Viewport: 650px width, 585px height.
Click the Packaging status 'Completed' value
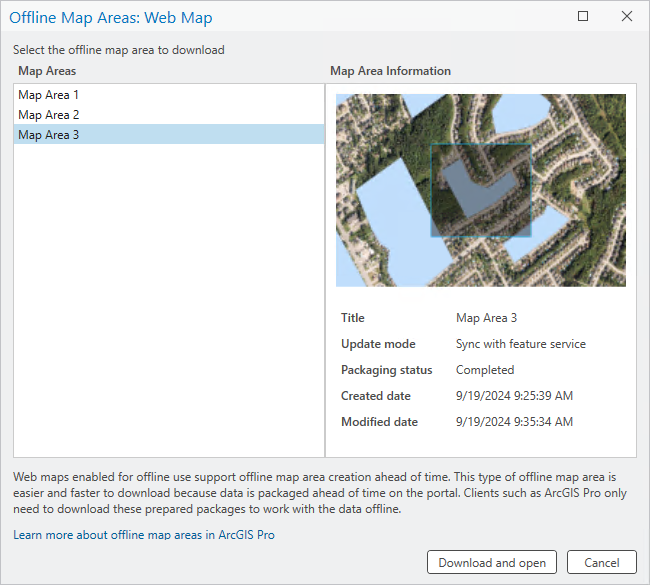tap(485, 370)
